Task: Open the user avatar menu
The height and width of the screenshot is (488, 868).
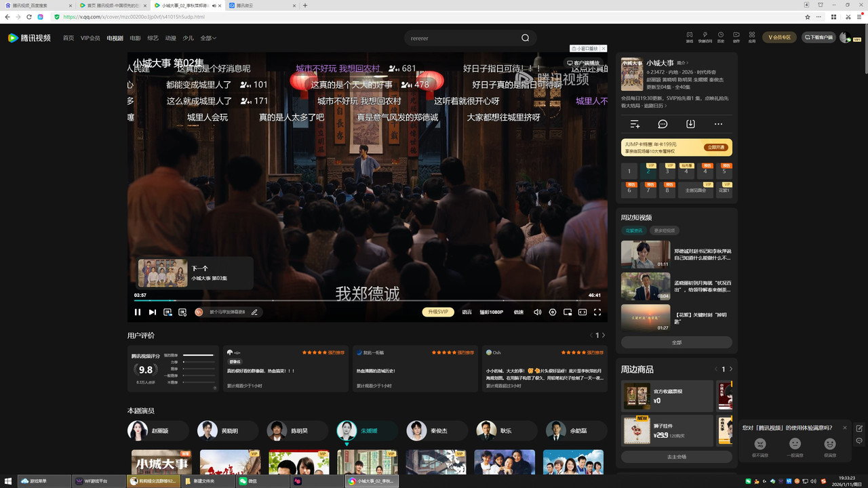Action: [x=846, y=37]
